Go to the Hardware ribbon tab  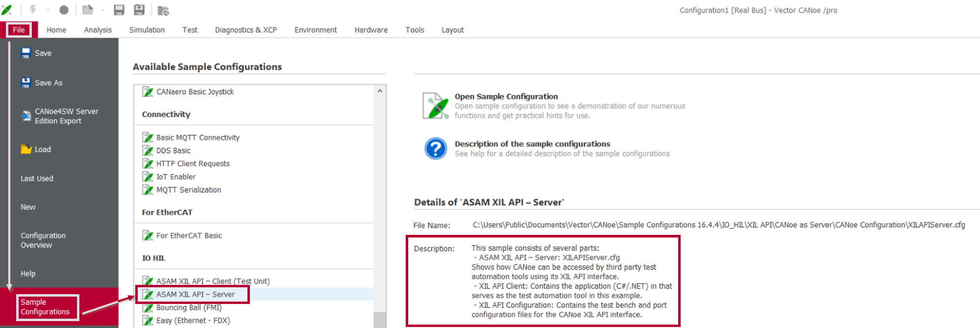371,30
